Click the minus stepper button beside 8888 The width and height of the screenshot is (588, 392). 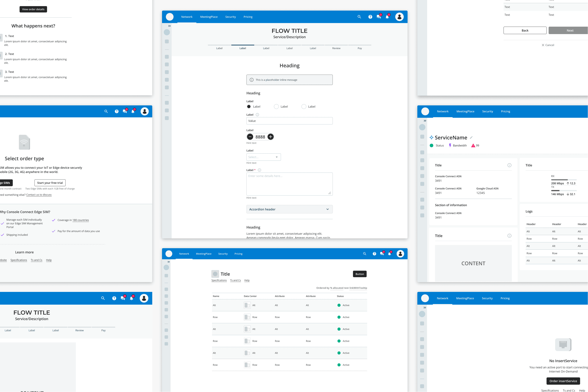[250, 137]
